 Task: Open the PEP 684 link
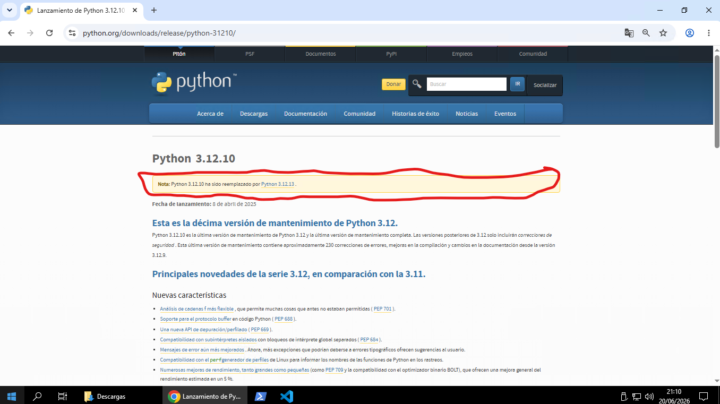click(369, 340)
